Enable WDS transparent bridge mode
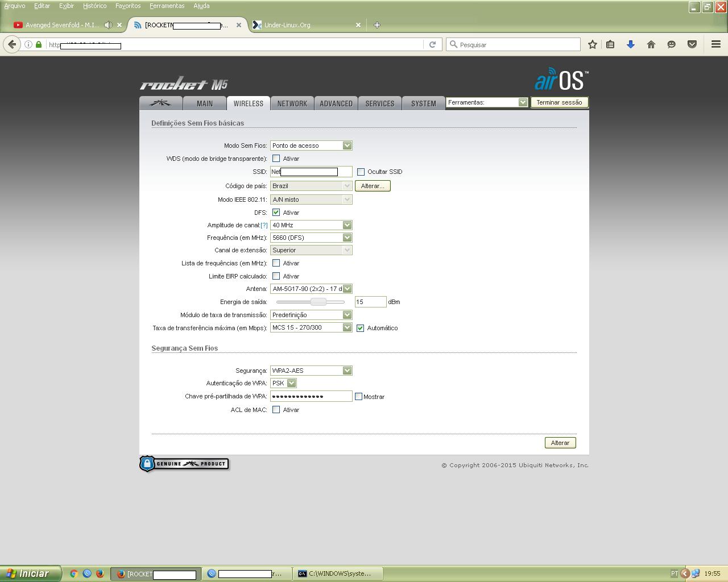Viewport: 728px width, 582px height. [276, 159]
